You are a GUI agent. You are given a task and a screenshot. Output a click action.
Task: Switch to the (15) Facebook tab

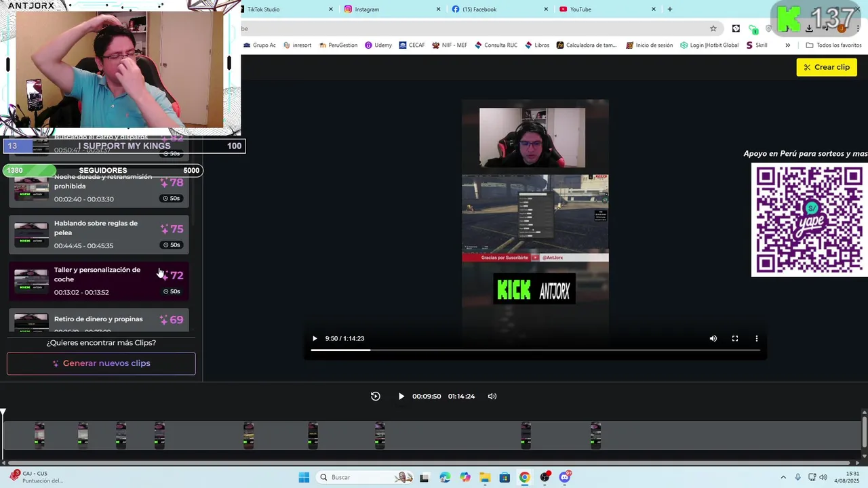point(500,9)
